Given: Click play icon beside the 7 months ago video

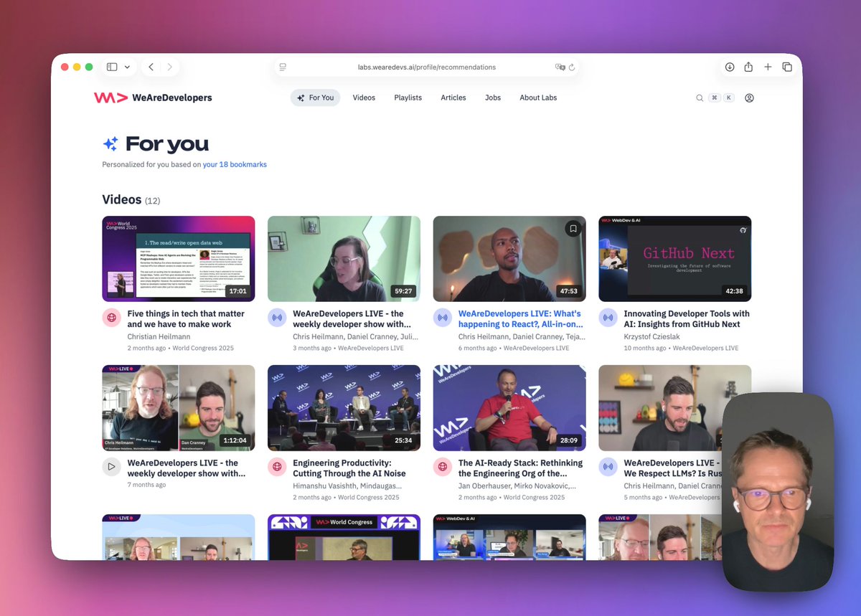Looking at the screenshot, I should [111, 467].
